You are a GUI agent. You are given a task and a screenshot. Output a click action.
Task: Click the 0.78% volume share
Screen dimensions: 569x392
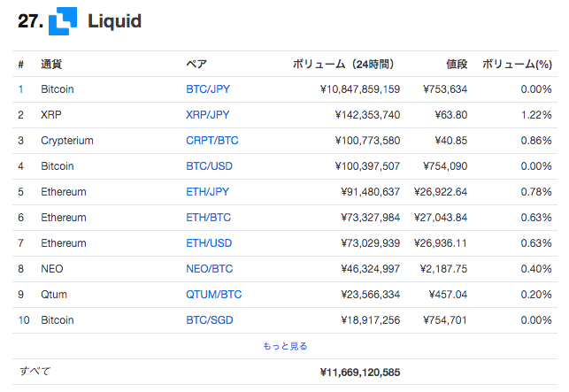tap(536, 192)
